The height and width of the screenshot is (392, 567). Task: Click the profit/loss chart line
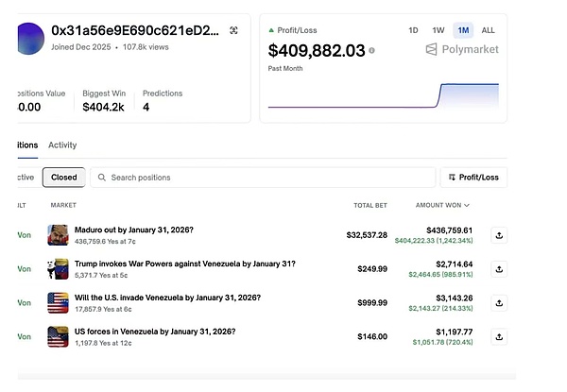pyautogui.click(x=439, y=95)
